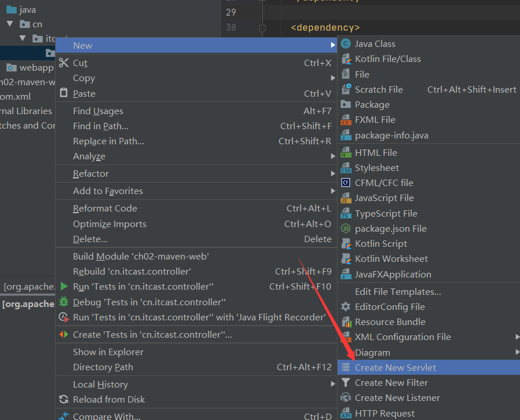Click the Reload from Disk icon
Image resolution: width=520 pixels, height=420 pixels.
64,399
